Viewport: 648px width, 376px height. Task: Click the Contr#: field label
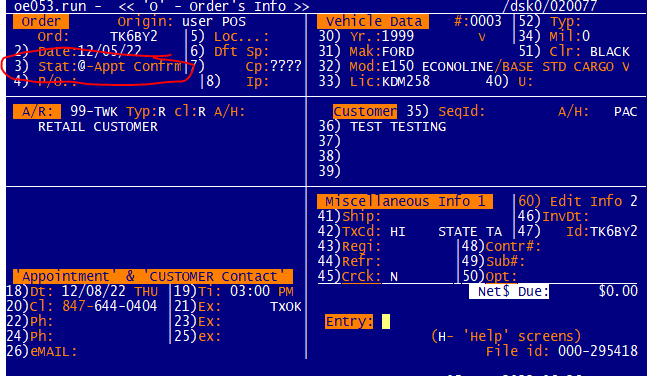513,246
